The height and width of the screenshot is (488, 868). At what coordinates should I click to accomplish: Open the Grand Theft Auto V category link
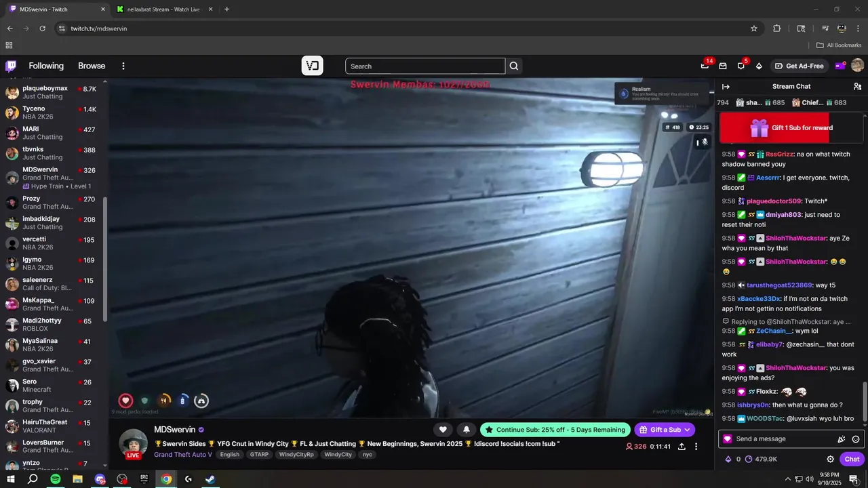183,454
